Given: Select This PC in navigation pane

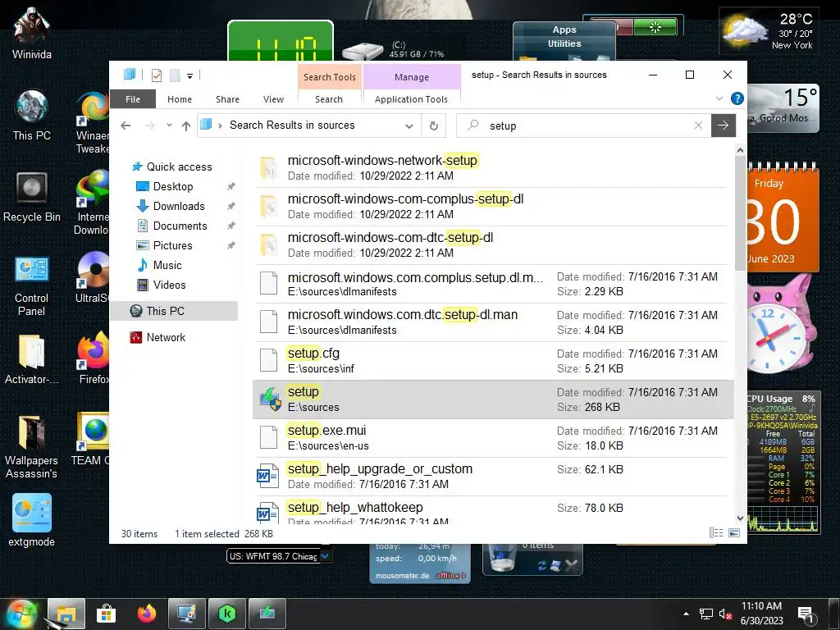Looking at the screenshot, I should [174, 311].
